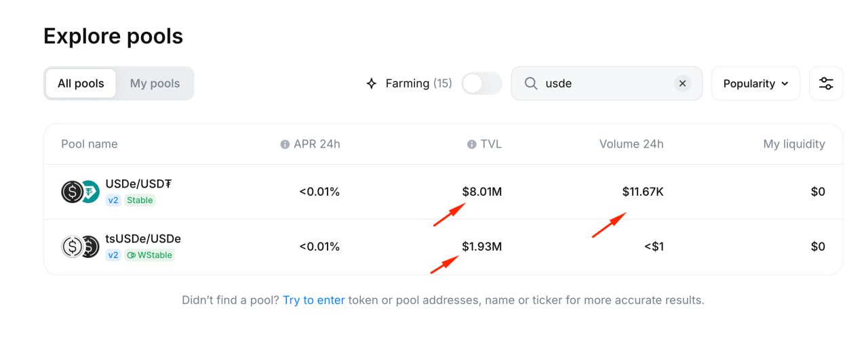The width and height of the screenshot is (868, 340).
Task: Click the Stable badge on USDe/USDT
Action: pos(140,200)
